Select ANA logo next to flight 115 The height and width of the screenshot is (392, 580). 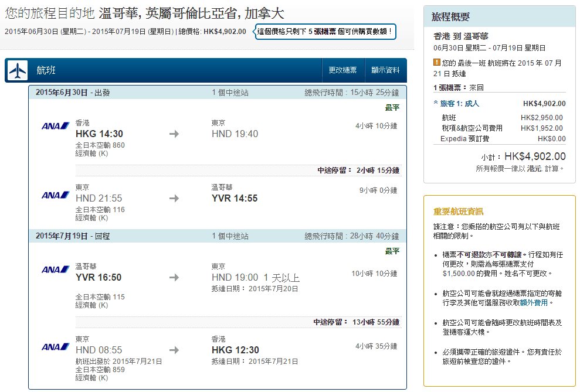click(56, 270)
